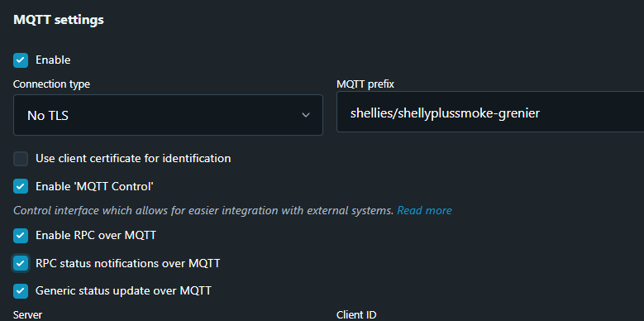Click the Connection type field label
This screenshot has height=321, width=644.
(51, 84)
